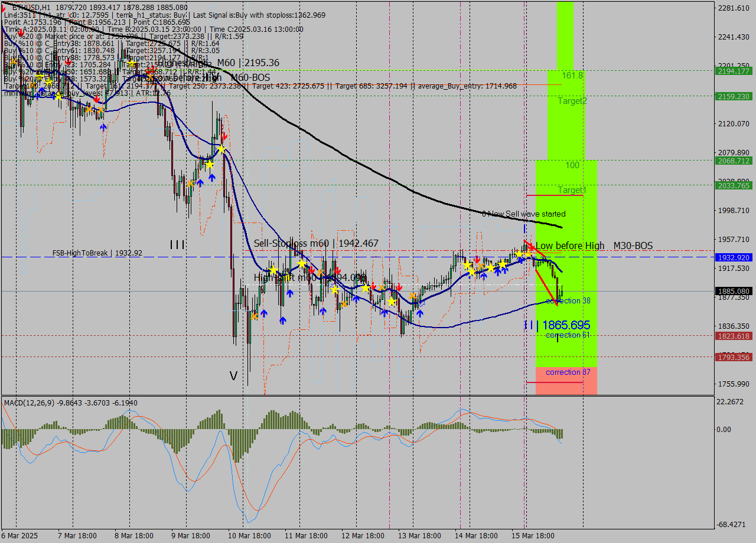Click the 2068.712 price level tag

733,161
